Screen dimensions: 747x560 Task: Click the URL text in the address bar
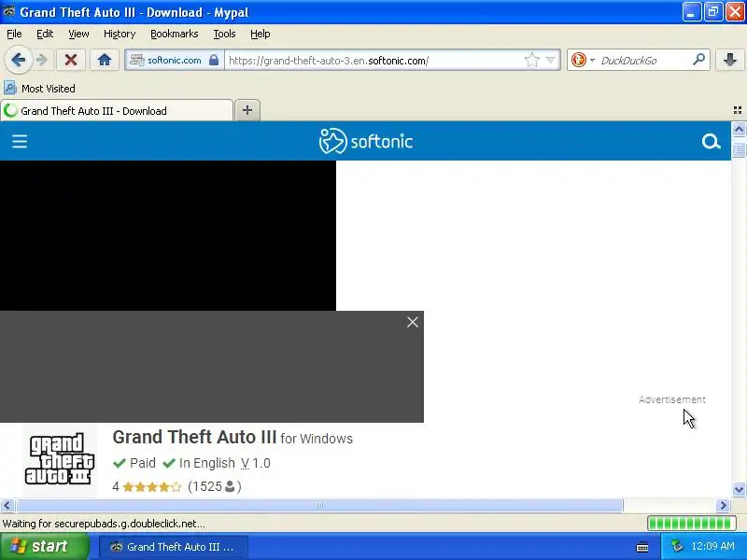[329, 61]
